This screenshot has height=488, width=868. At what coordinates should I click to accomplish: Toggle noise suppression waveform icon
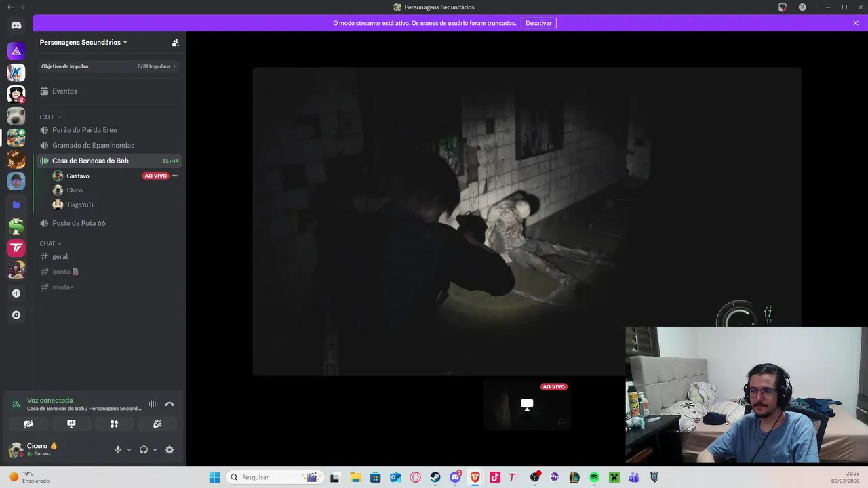[x=153, y=404]
